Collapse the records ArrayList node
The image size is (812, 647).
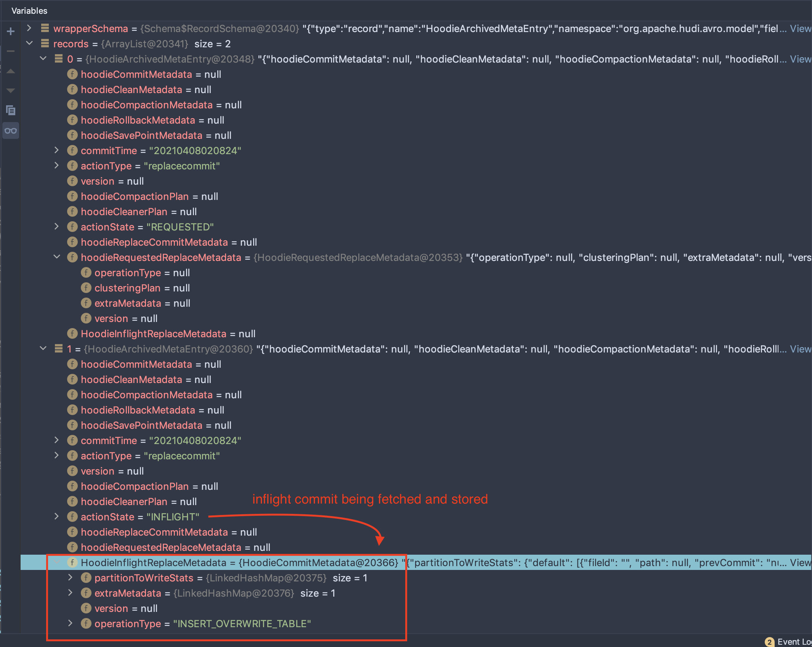pyautogui.click(x=29, y=43)
